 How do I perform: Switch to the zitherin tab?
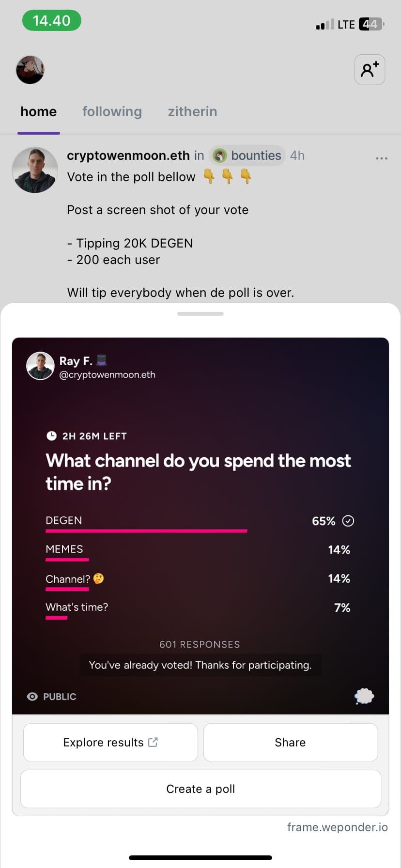(192, 111)
